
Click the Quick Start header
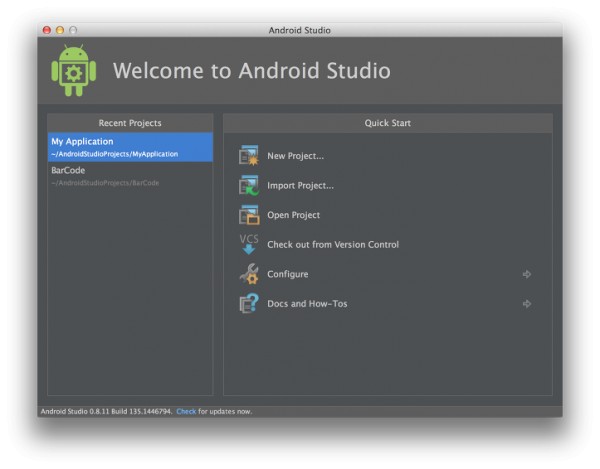coord(388,123)
